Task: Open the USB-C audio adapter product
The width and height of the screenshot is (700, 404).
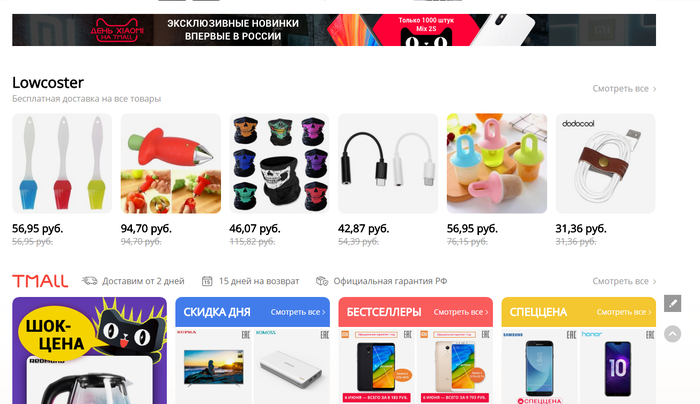Action: (x=388, y=163)
